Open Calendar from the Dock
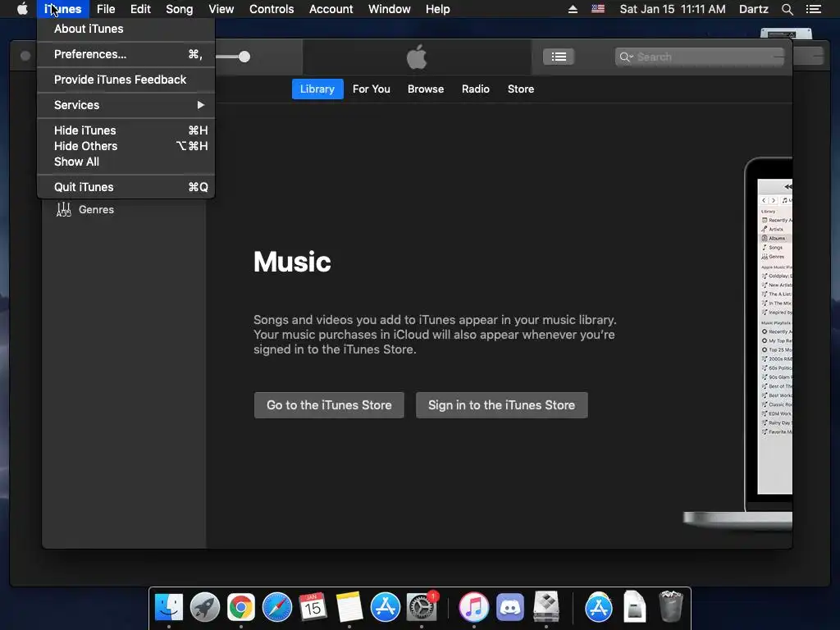The height and width of the screenshot is (630, 840). [313, 607]
